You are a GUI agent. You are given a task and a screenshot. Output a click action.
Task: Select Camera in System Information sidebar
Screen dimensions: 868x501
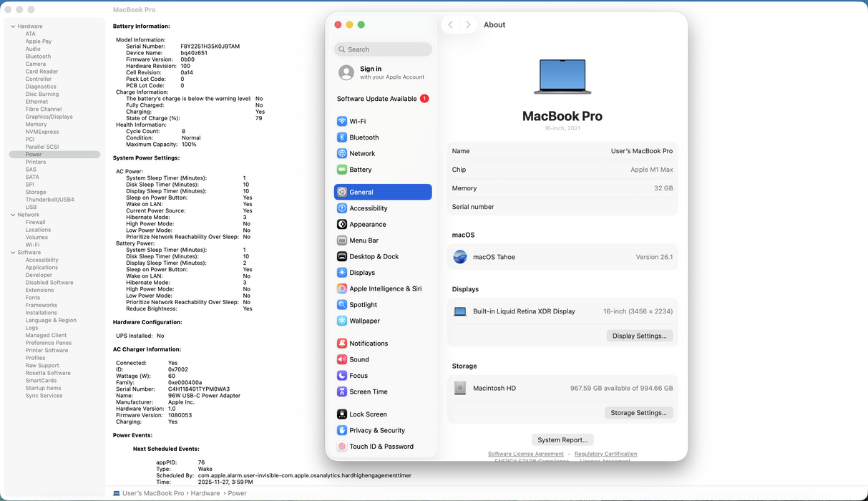pyautogui.click(x=36, y=64)
